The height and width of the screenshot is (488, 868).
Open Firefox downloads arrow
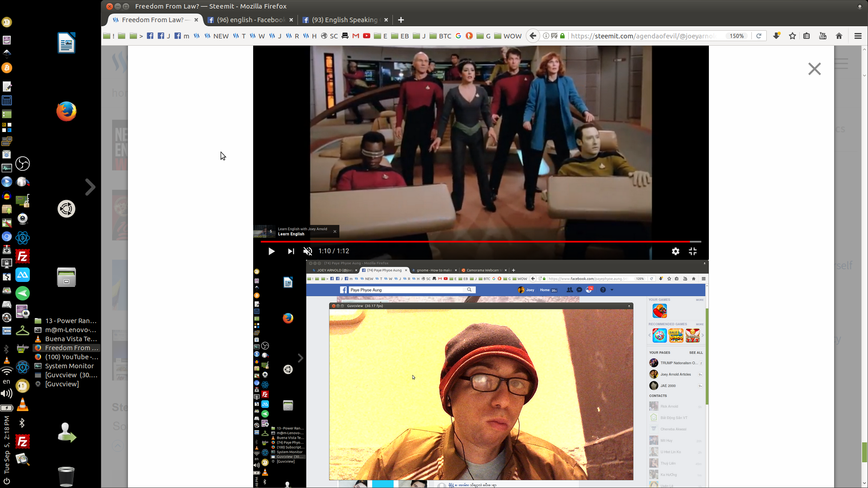point(777,36)
